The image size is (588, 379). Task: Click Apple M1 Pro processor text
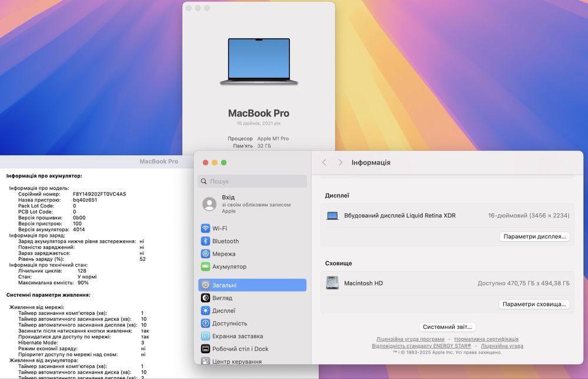[x=273, y=138]
